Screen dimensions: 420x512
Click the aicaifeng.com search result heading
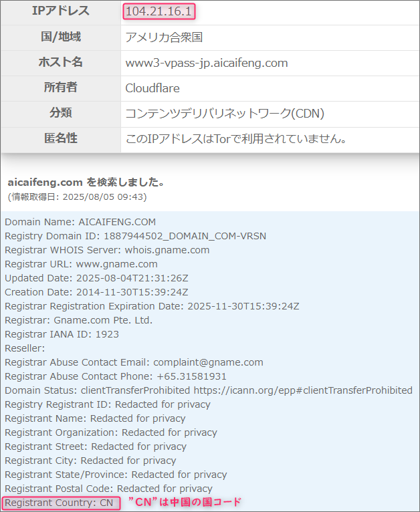86,182
